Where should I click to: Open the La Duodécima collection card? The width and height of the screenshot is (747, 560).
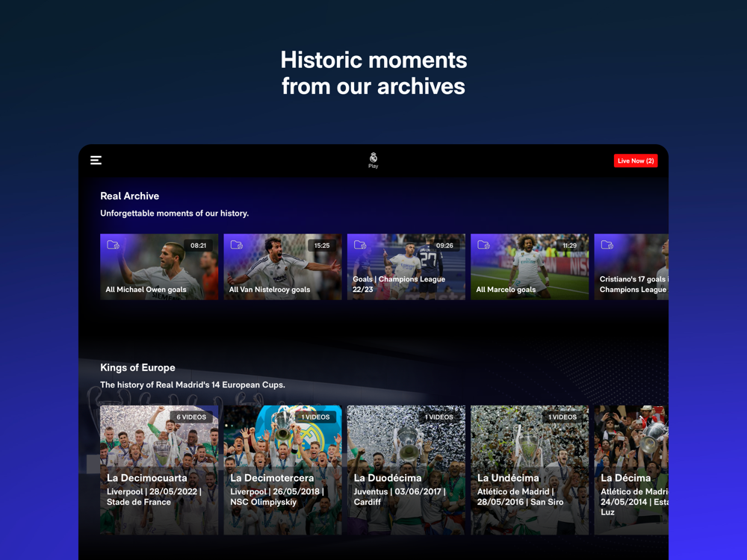[x=406, y=470]
